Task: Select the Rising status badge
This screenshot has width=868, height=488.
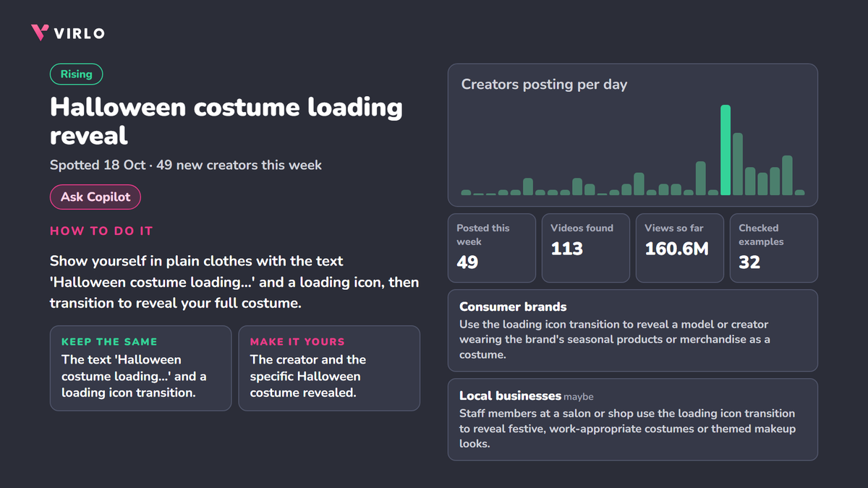Action: pos(76,74)
